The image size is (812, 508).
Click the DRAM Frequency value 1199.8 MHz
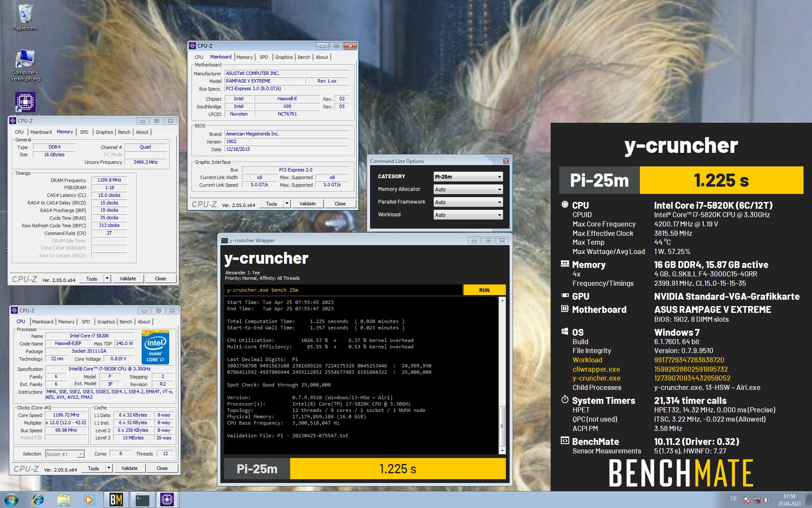pos(110,180)
